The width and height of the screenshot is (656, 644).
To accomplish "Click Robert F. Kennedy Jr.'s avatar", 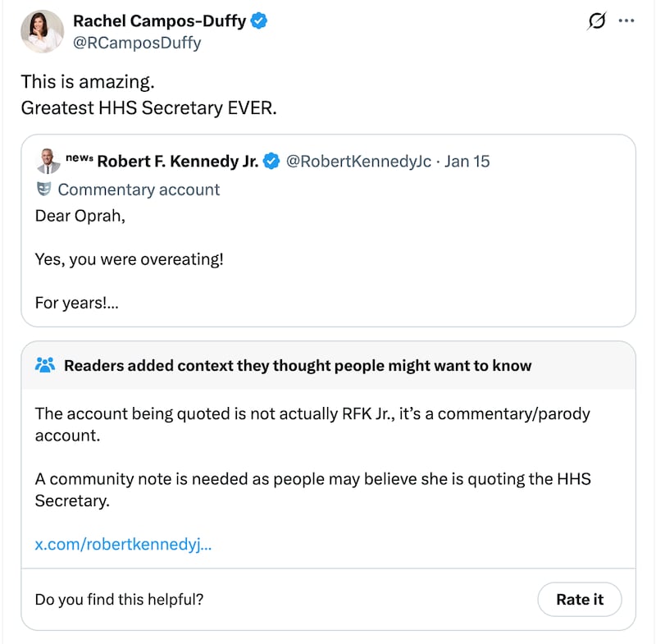I will point(46,162).
